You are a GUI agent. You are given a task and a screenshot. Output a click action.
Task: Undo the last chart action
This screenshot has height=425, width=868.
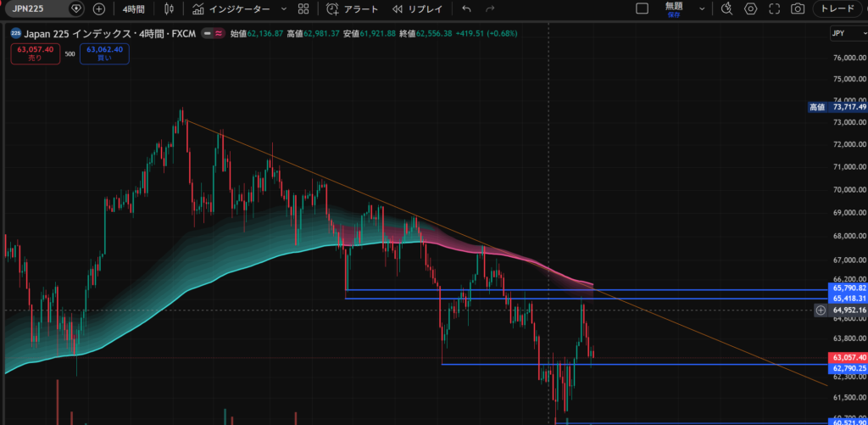coord(467,8)
